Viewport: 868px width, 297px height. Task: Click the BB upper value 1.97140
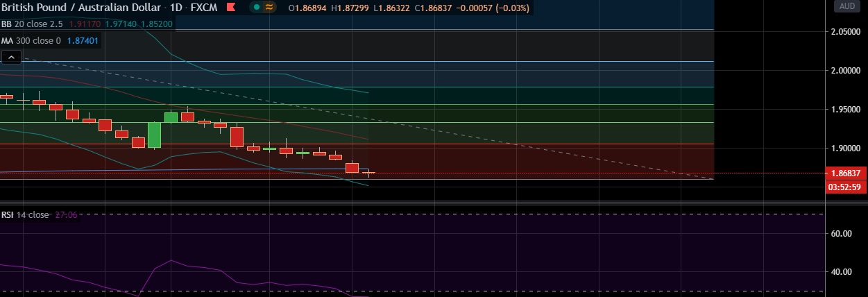(121, 24)
